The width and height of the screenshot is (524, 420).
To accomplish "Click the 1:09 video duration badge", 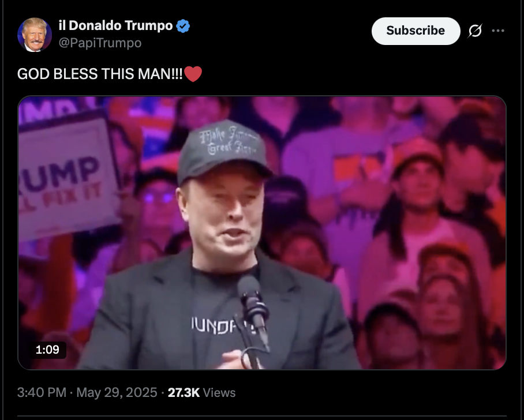I will pyautogui.click(x=47, y=350).
